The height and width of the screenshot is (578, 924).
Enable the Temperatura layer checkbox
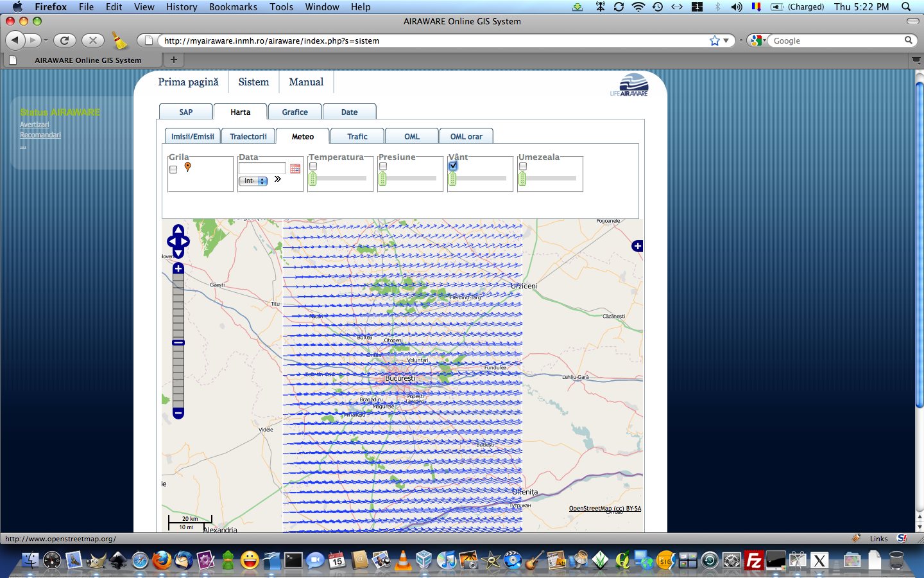pyautogui.click(x=313, y=166)
